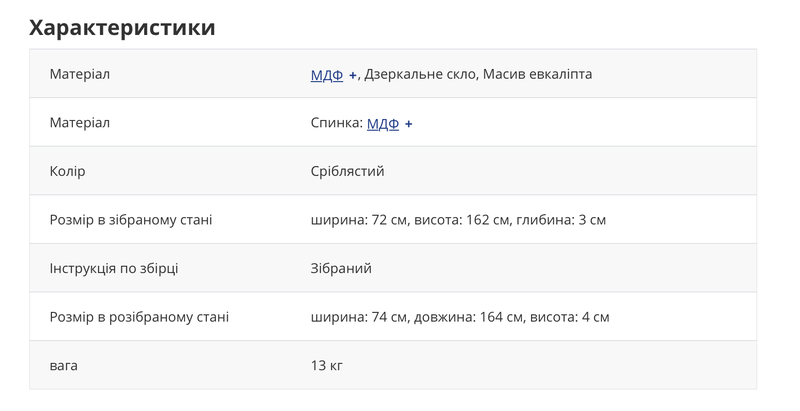Open the МДФ link before Дзеркальне скло

pos(326,75)
